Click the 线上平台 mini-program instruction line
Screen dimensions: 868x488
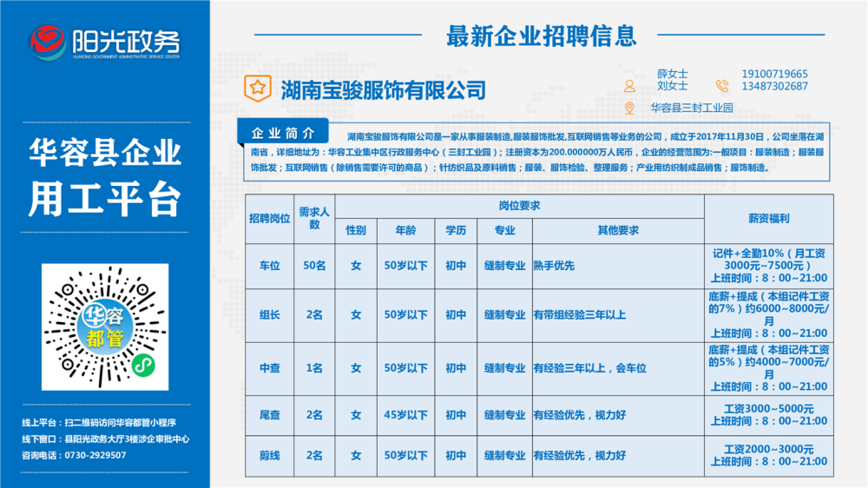99,423
